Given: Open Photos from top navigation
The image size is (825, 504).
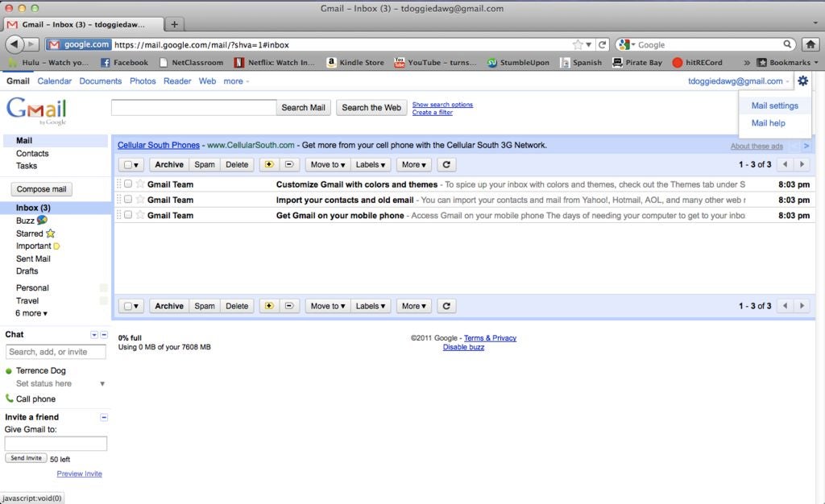Looking at the screenshot, I should pos(143,81).
